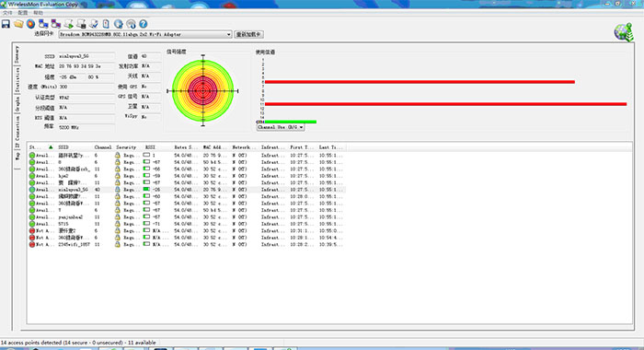644x350 pixels.
Task: Click the small clipboard device toolbar icon
Action: pyautogui.click(x=106, y=24)
